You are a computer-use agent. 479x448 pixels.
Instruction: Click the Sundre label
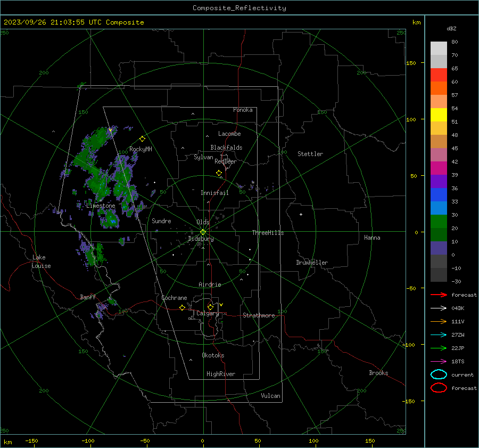click(161, 221)
